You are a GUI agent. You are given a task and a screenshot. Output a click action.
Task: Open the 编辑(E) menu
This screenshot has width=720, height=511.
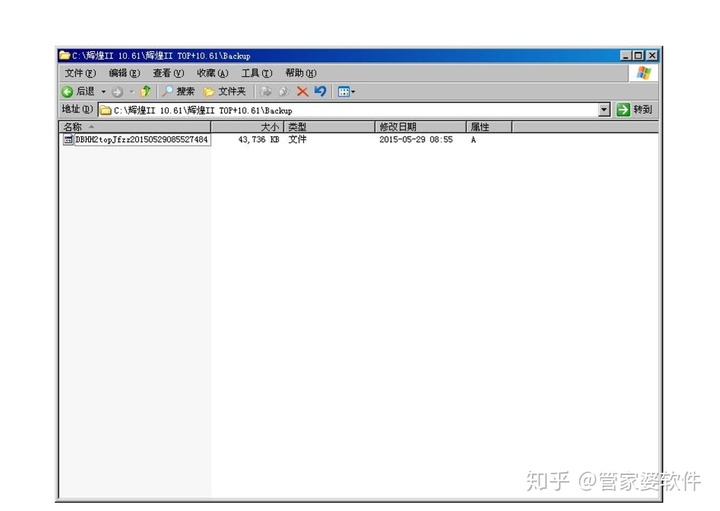pos(124,73)
